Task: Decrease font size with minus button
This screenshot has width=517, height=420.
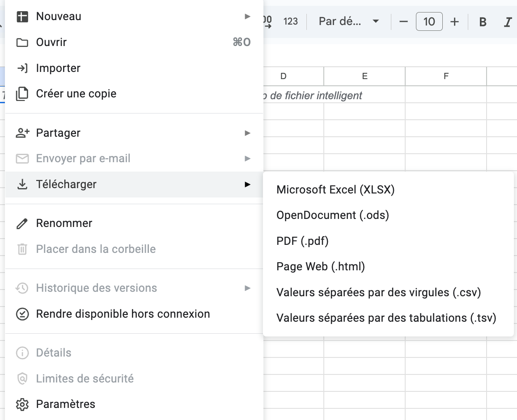Action: pyautogui.click(x=403, y=21)
